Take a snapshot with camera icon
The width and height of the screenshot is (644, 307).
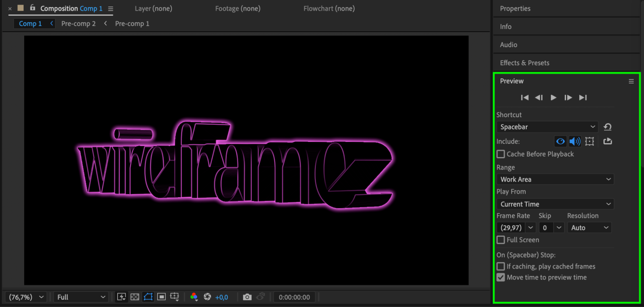point(247,297)
